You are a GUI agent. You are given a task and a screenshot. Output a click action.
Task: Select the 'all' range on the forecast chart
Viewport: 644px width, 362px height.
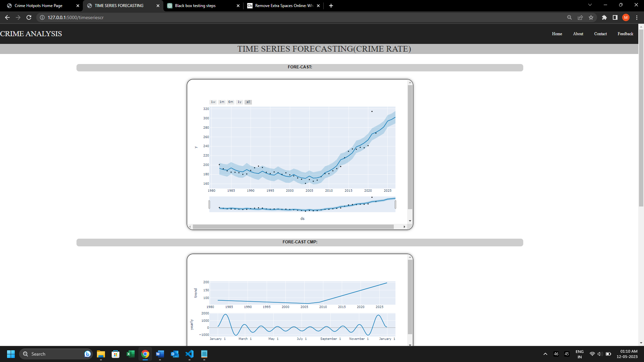pos(248,102)
